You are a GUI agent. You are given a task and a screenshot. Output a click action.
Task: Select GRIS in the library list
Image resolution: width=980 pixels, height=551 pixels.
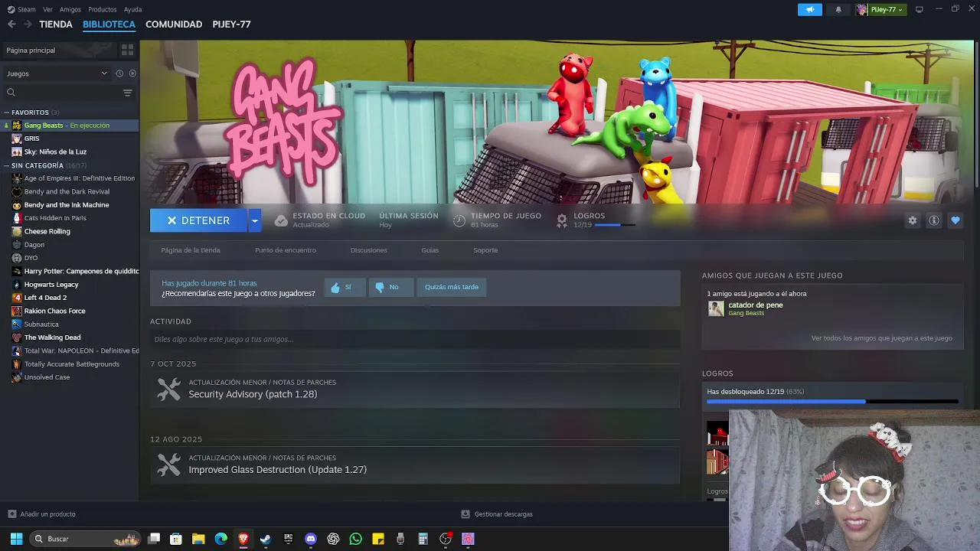pyautogui.click(x=69, y=139)
